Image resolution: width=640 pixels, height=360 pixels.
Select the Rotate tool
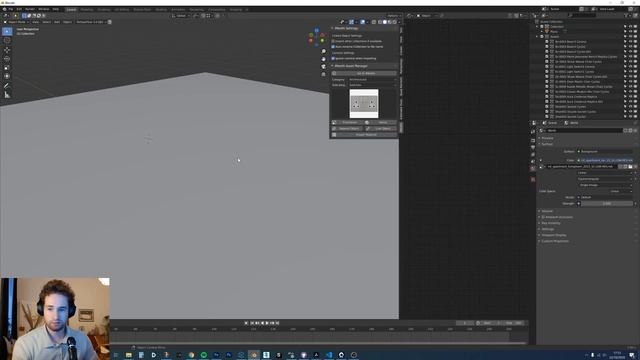click(7, 59)
